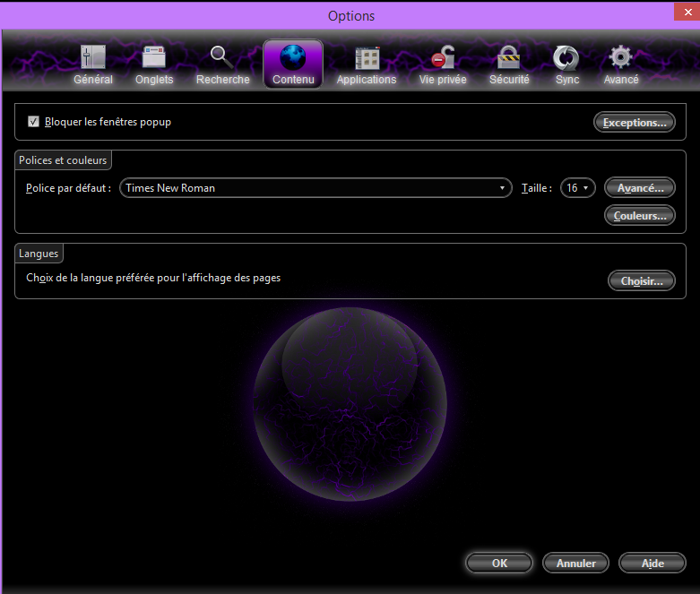Screen dimensions: 700x594
Task: Open the Applications panel icon
Action: 367,58
